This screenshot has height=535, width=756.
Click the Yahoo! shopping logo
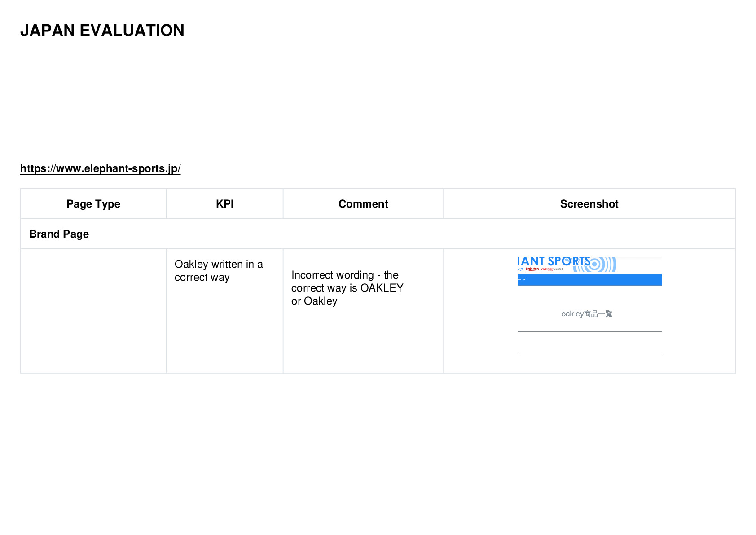(552, 269)
